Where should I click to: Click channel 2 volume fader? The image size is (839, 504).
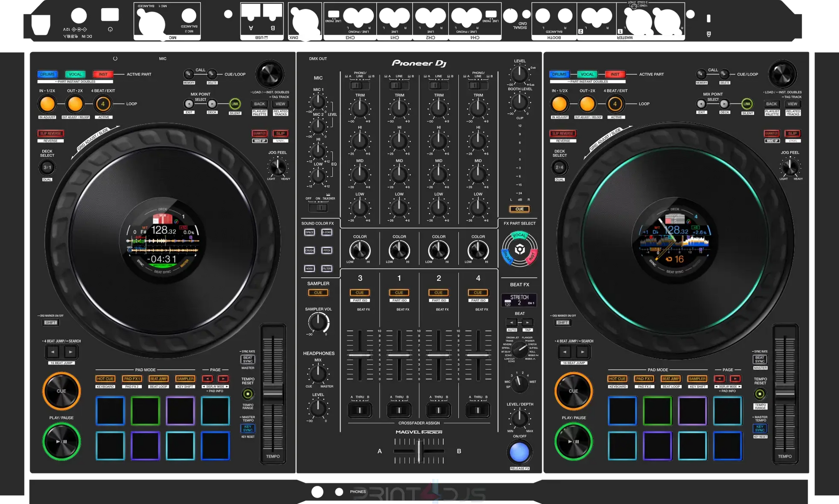[x=438, y=355]
